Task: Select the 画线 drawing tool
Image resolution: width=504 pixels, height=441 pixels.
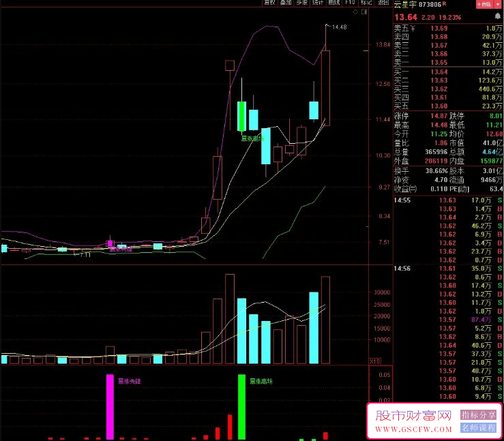Action: (x=334, y=3)
